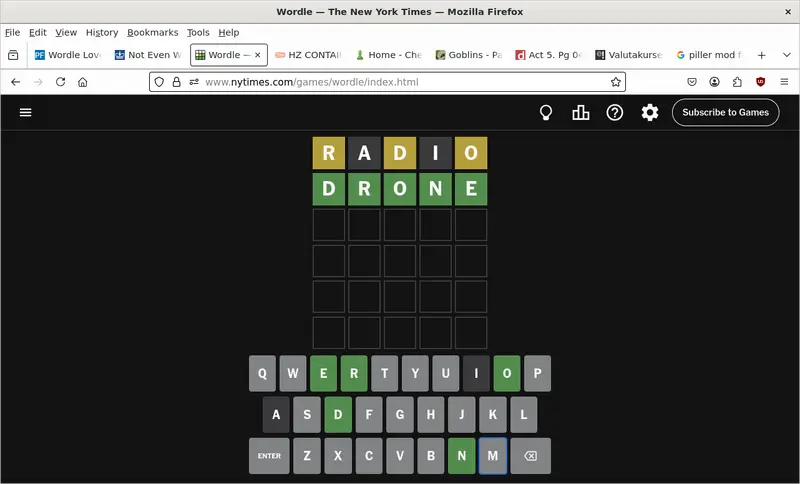Bookmark this page with the star icon
Screen dimensions: 800x484
click(x=616, y=82)
